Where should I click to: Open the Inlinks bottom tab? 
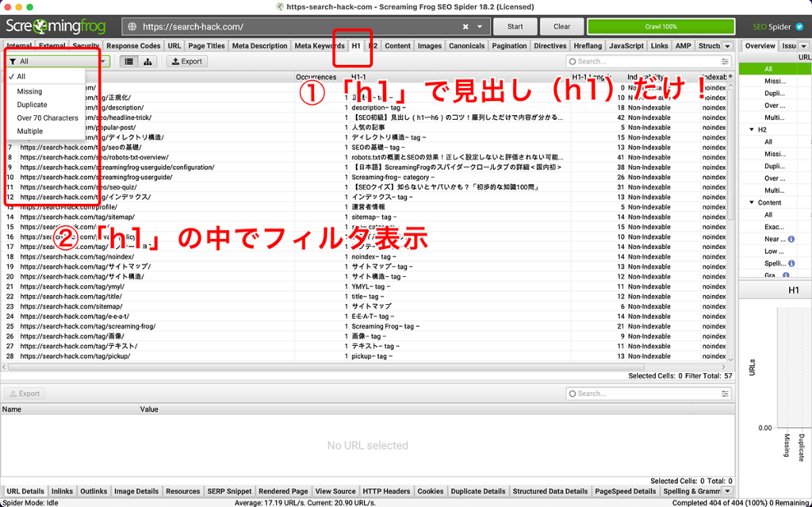coord(62,491)
